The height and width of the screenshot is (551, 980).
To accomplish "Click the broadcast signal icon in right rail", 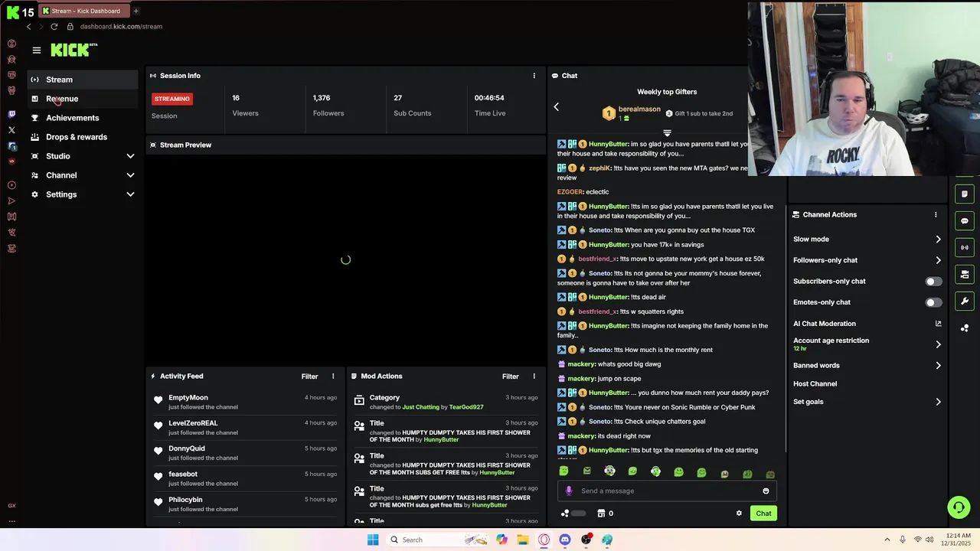I will [965, 248].
